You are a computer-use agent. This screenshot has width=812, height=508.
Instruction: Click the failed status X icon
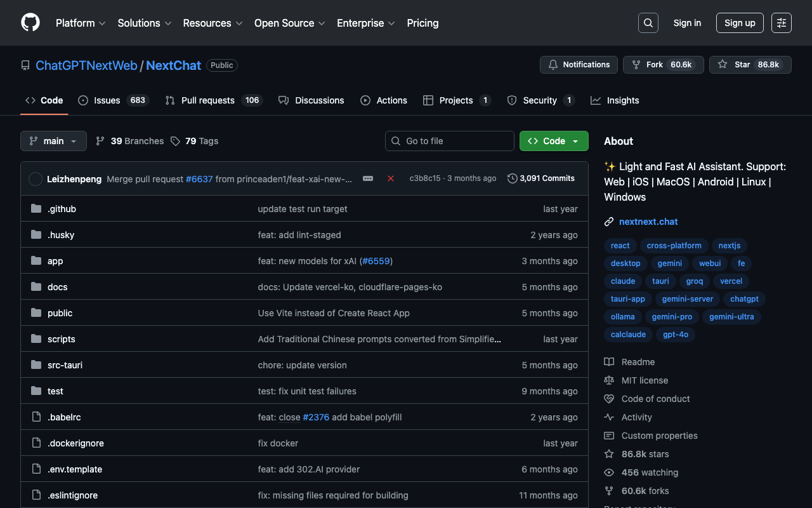point(391,178)
